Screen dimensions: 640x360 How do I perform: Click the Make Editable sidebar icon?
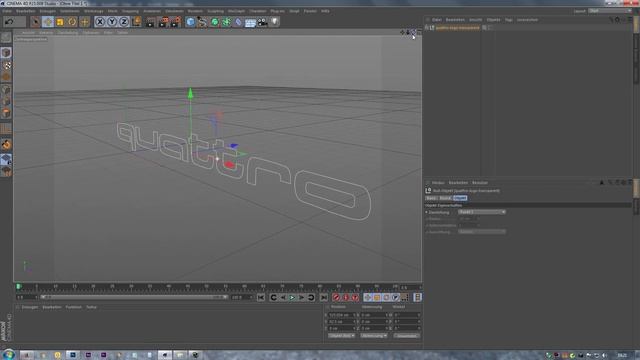(x=6, y=38)
